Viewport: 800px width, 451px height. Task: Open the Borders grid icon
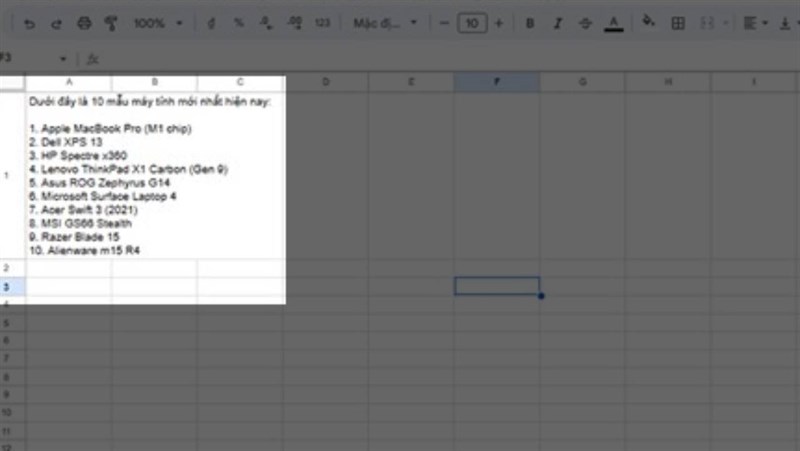pos(678,23)
